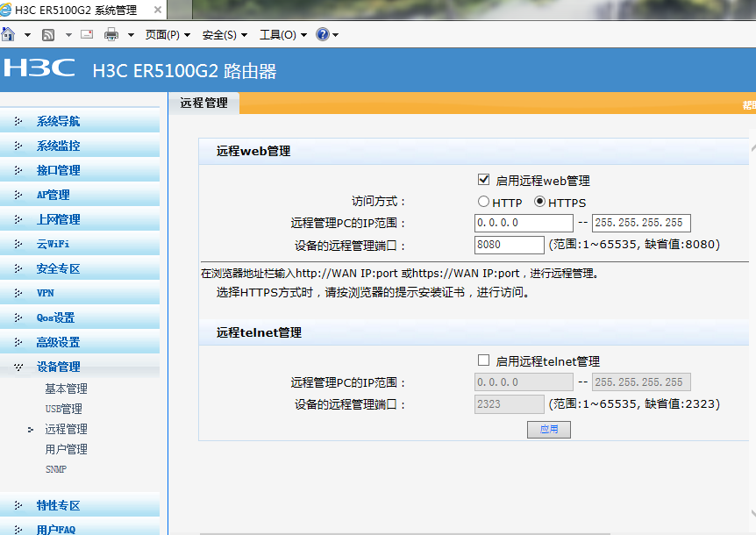Screen dimensions: 756x535
Task: Open the 用户管理 submenu item
Action: [66, 449]
